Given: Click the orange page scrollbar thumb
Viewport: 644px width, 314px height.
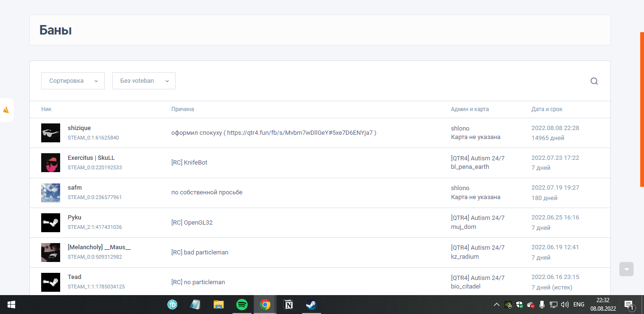Looking at the screenshot, I should tap(642, 110).
